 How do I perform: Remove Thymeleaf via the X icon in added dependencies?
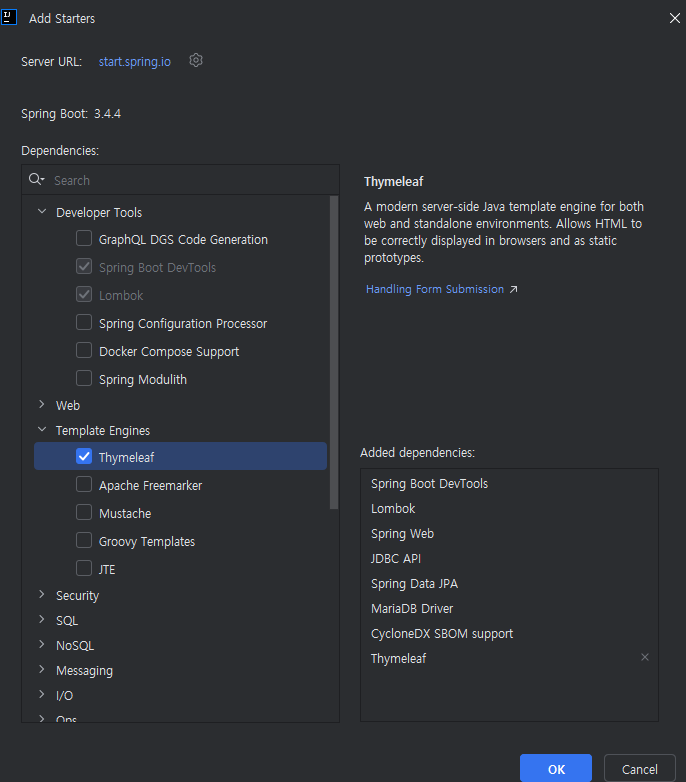click(x=645, y=657)
